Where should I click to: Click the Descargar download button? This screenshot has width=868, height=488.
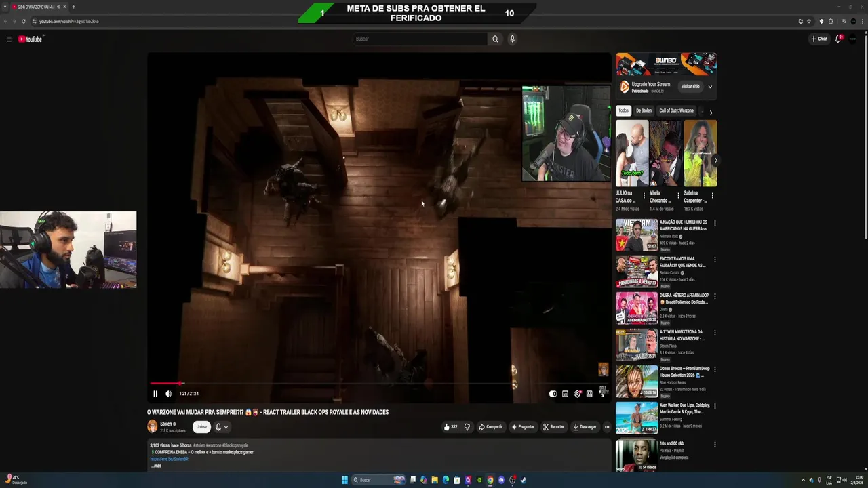(x=585, y=427)
